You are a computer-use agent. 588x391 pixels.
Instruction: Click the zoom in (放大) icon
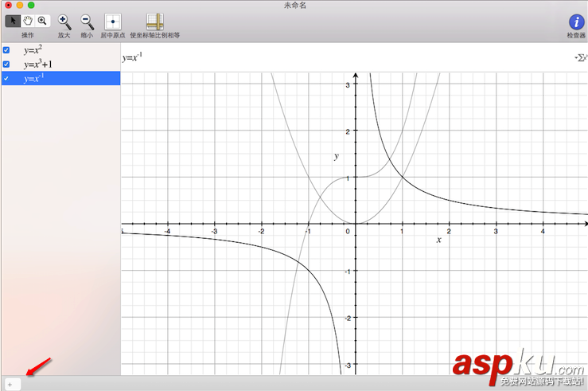(x=64, y=22)
